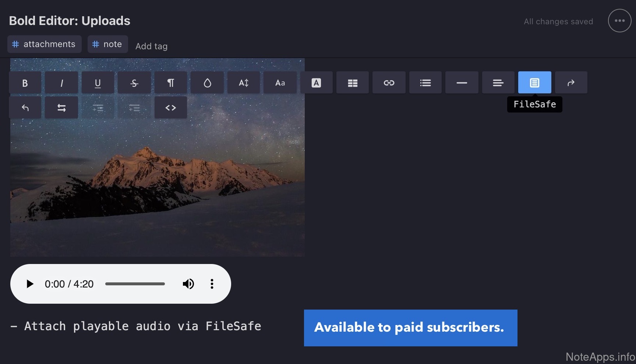Viewport: 636px width, 364px height.
Task: Open the font size dropdown
Action: pos(244,83)
